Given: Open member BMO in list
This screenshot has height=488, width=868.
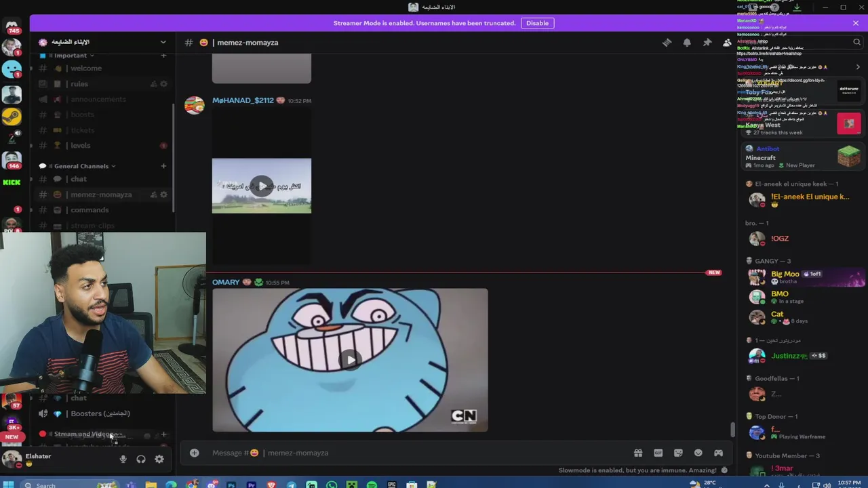Looking at the screenshot, I should point(804,297).
